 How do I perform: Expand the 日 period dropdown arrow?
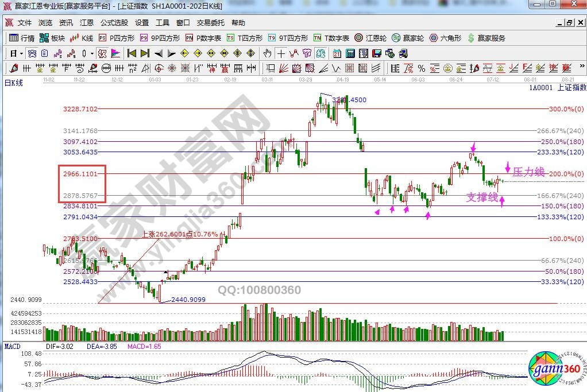21,53
